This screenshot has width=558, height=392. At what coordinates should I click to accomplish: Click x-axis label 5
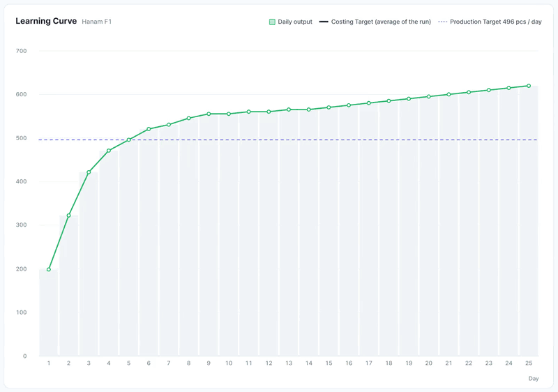tap(129, 363)
